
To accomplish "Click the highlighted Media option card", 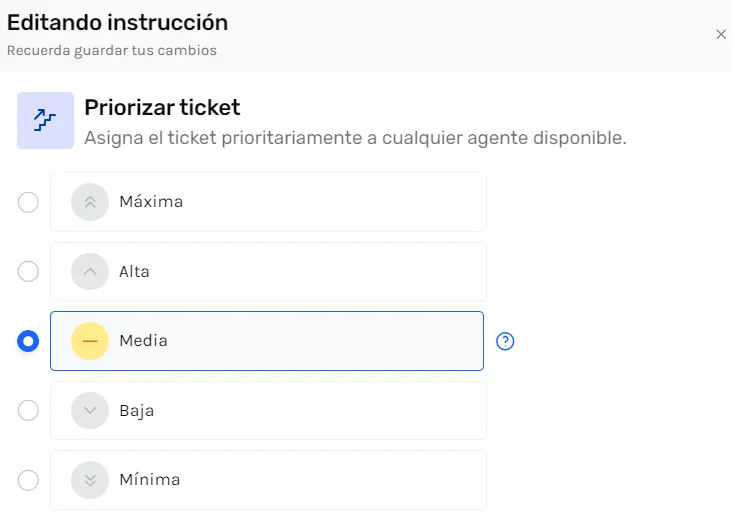I will pyautogui.click(x=300, y=341).
